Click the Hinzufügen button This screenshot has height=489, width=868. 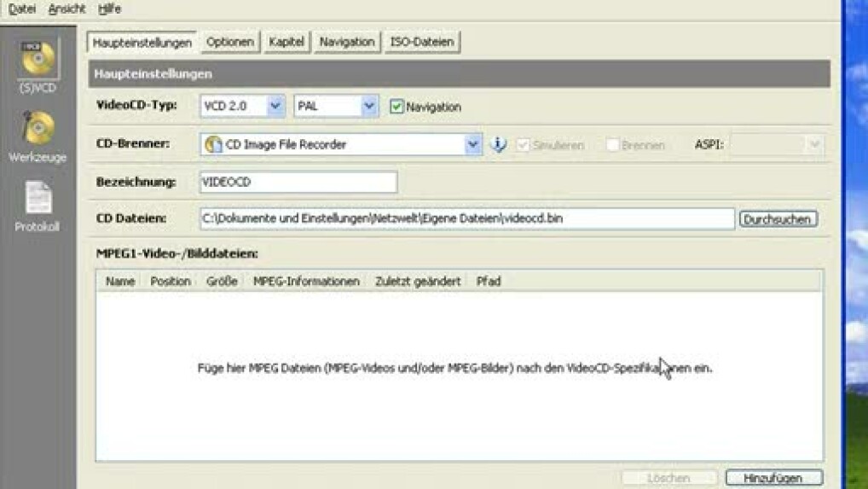[773, 479]
